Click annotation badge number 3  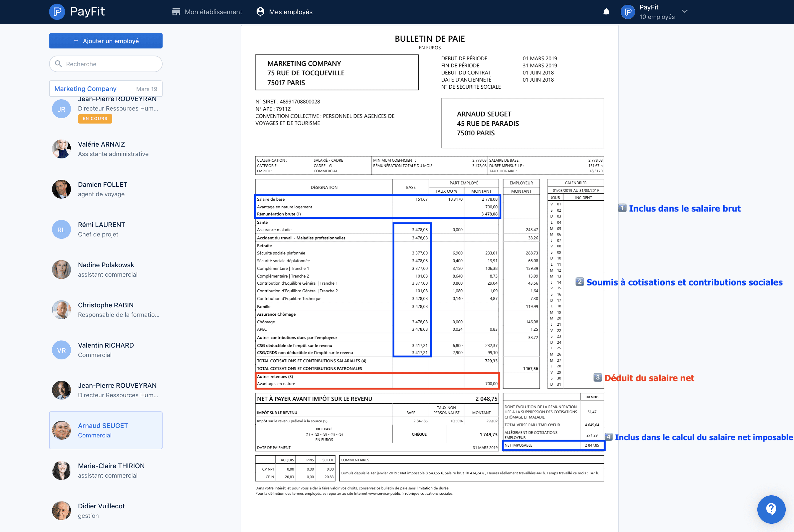coord(597,377)
